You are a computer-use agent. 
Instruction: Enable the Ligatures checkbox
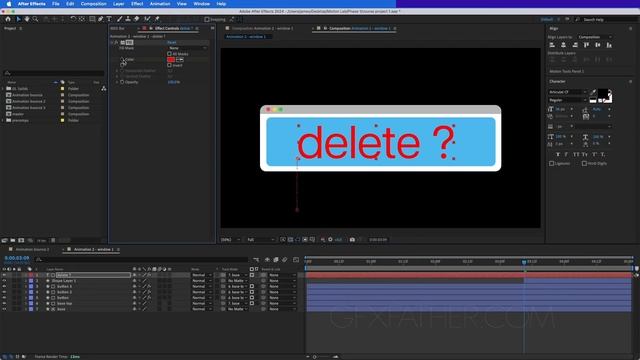[x=551, y=163]
